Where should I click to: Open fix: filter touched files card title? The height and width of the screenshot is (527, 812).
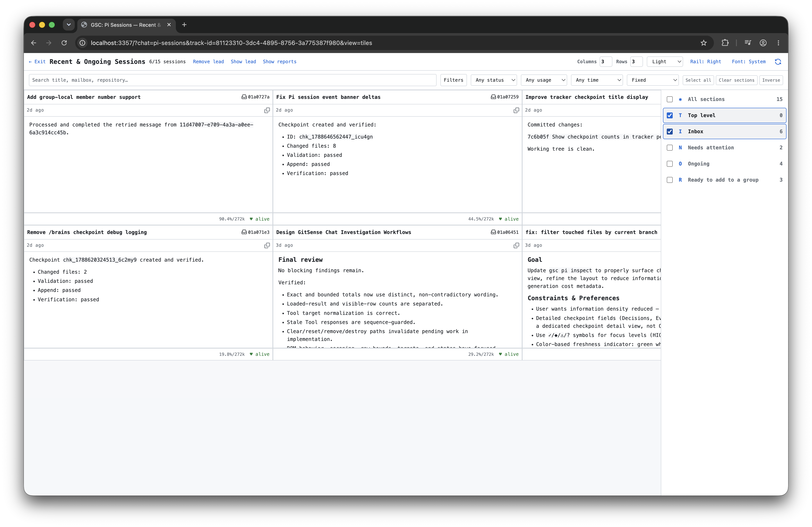click(591, 232)
